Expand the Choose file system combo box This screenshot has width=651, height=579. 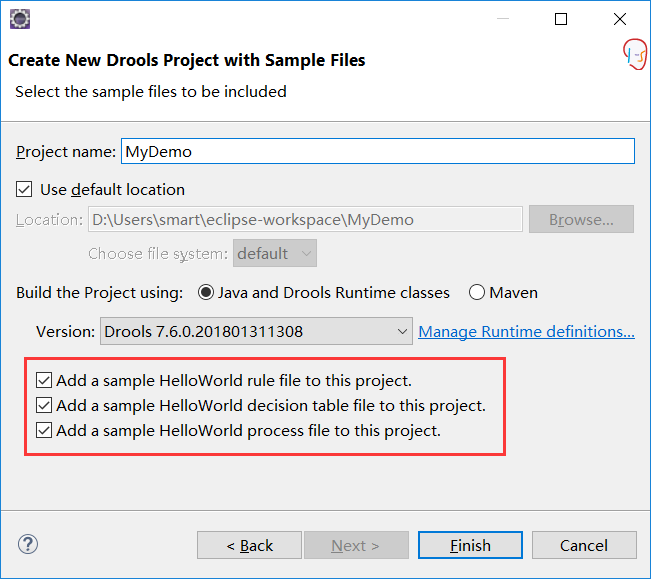275,253
